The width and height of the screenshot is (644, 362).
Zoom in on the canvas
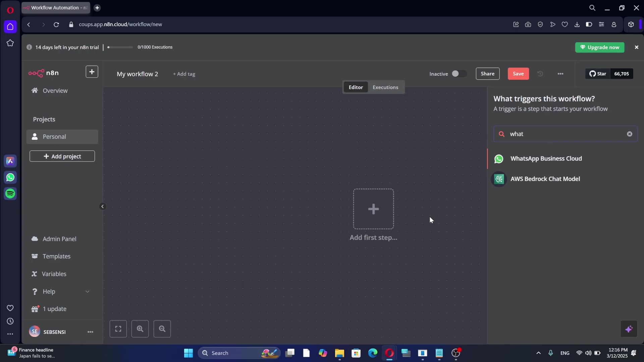tap(140, 329)
